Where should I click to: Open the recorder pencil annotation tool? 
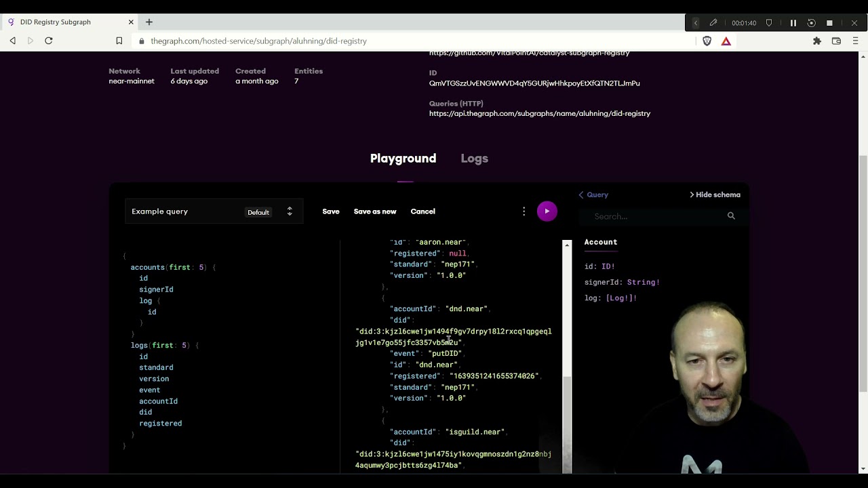coord(713,23)
